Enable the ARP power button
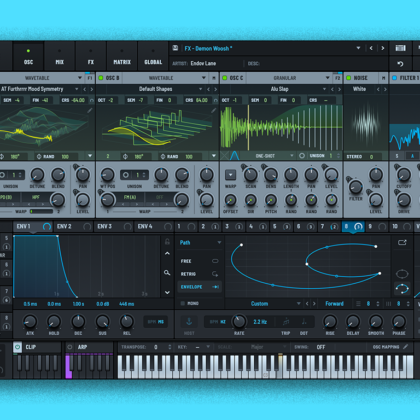This screenshot has width=420, height=420. (x=70, y=347)
